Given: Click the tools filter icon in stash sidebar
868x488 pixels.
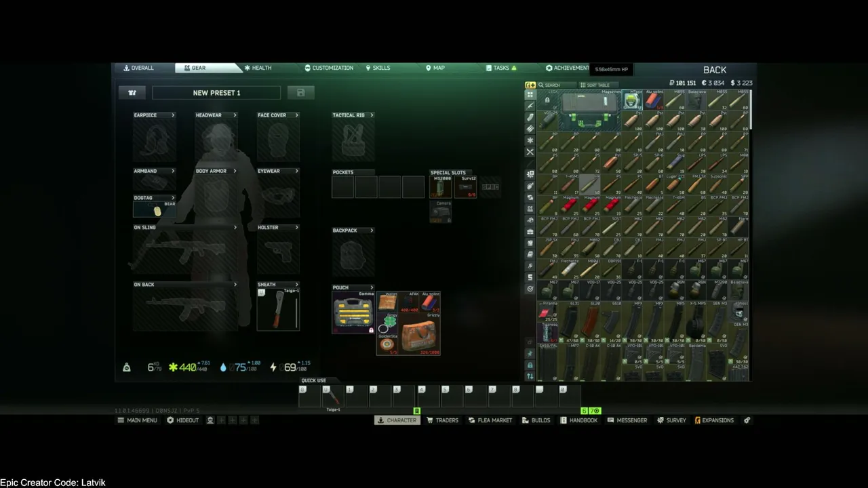Looking at the screenshot, I should 530,152.
